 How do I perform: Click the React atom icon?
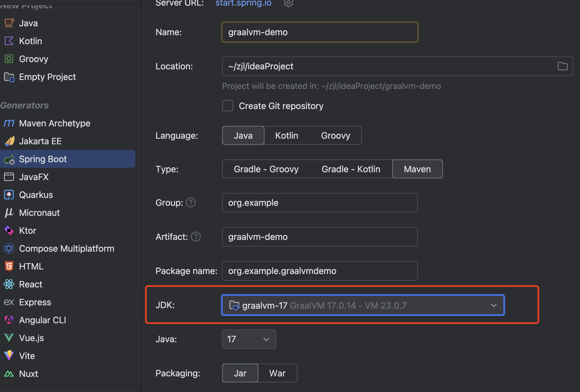pyautogui.click(x=9, y=284)
